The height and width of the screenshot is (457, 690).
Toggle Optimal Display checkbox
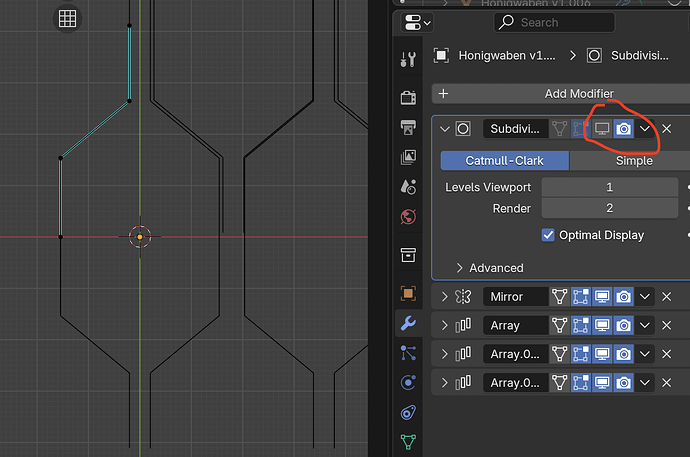coord(548,235)
